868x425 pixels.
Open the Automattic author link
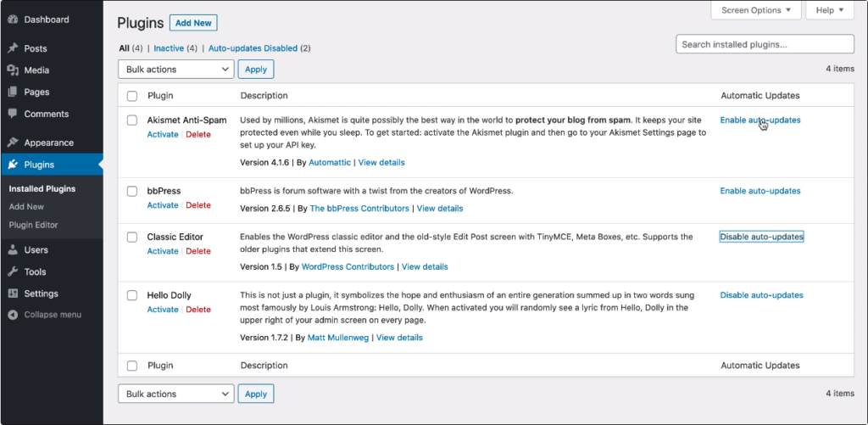(x=330, y=162)
